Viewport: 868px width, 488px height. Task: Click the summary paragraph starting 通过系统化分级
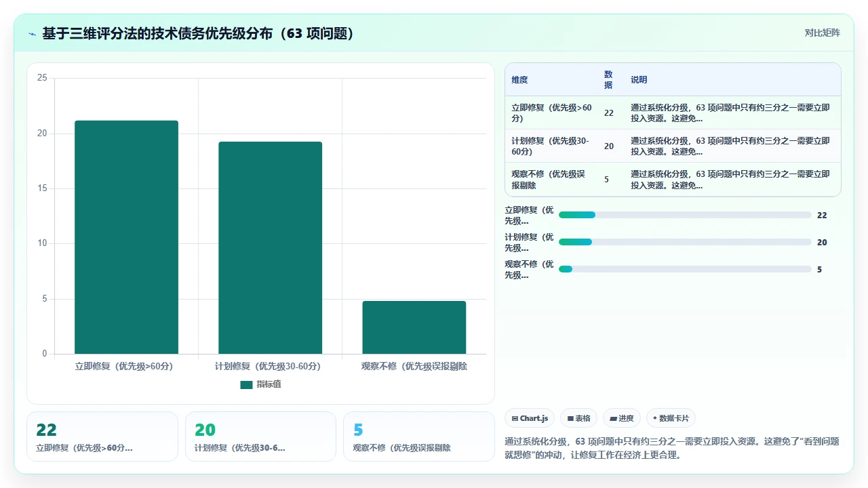click(672, 448)
